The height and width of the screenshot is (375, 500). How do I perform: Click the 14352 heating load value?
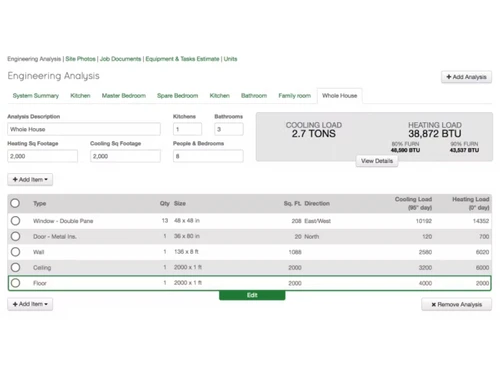481,221
